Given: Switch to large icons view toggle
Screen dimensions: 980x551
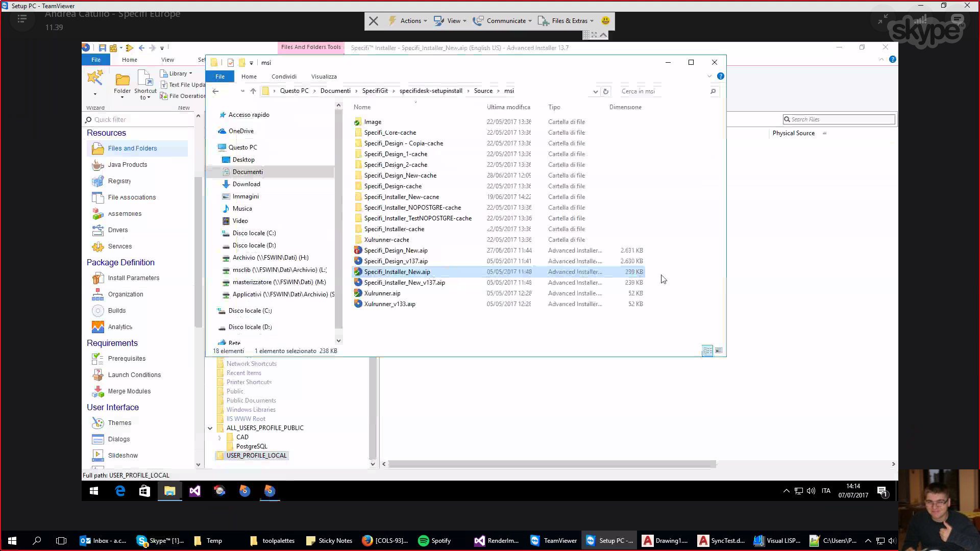Looking at the screenshot, I should coord(719,350).
